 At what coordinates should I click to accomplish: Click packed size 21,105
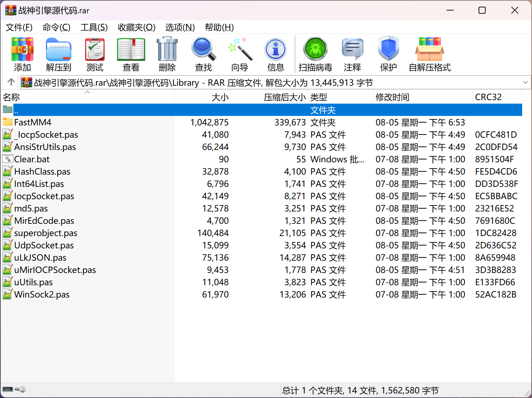coord(292,233)
